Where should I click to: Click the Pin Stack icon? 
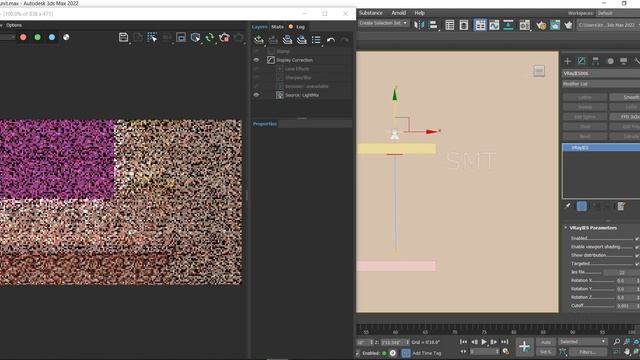pos(568,206)
